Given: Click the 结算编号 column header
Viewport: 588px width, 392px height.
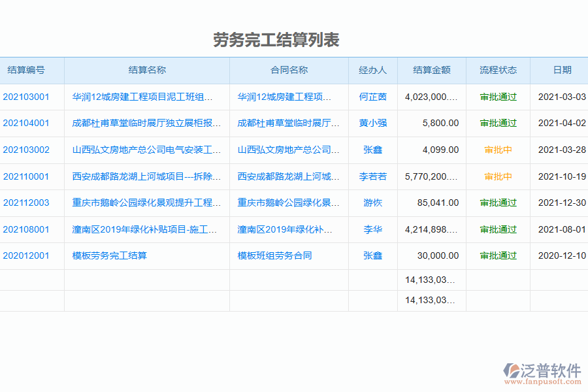Looking at the screenshot, I should 28,71.
